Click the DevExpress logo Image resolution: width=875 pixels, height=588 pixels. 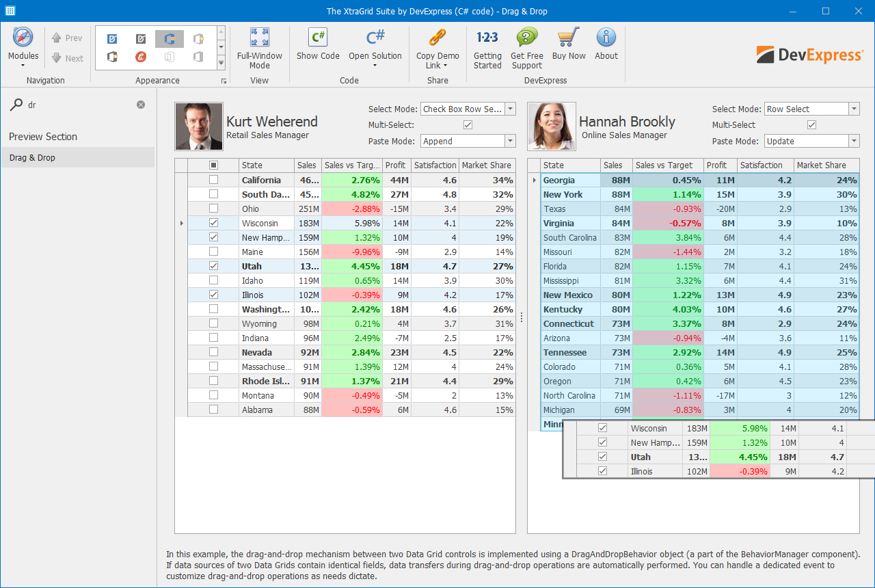[810, 55]
